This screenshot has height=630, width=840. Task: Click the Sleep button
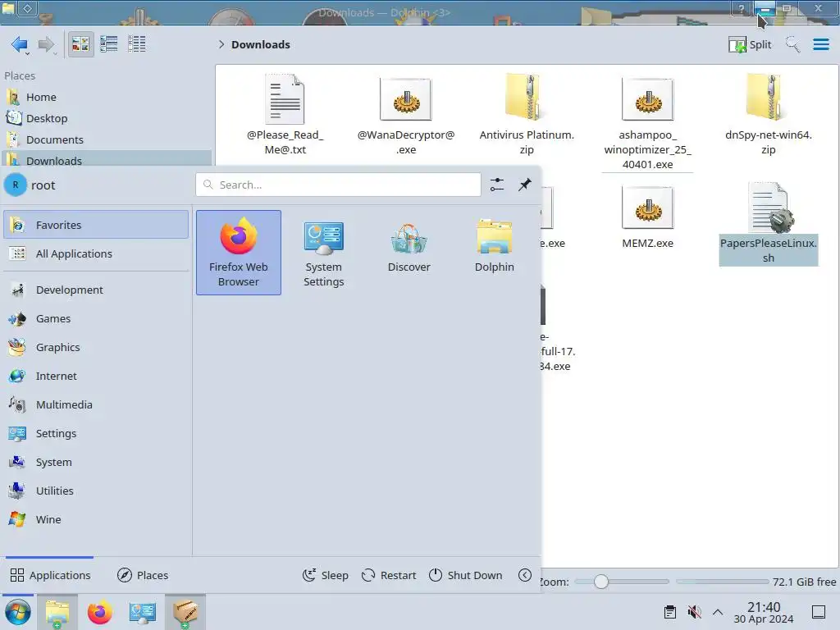(x=325, y=575)
